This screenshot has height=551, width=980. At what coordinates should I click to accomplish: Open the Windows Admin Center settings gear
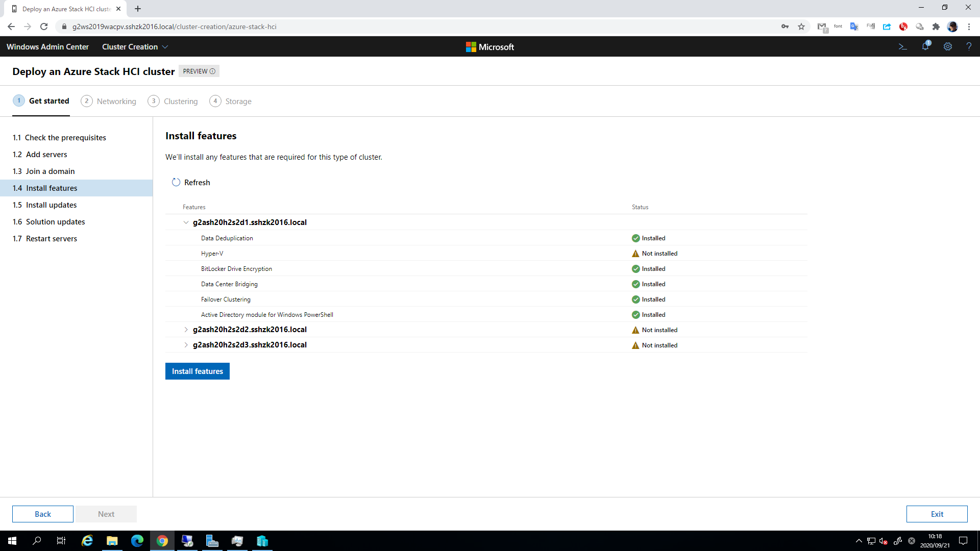[x=948, y=46]
